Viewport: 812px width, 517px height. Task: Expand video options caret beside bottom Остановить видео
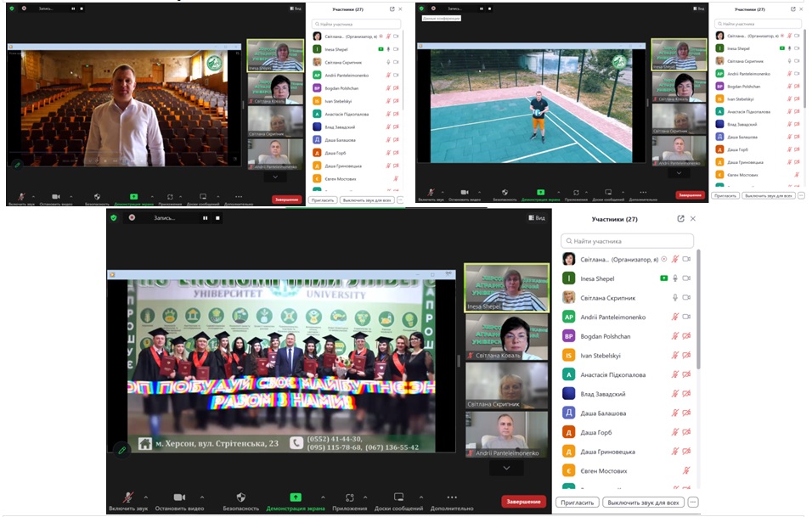pos(202,497)
